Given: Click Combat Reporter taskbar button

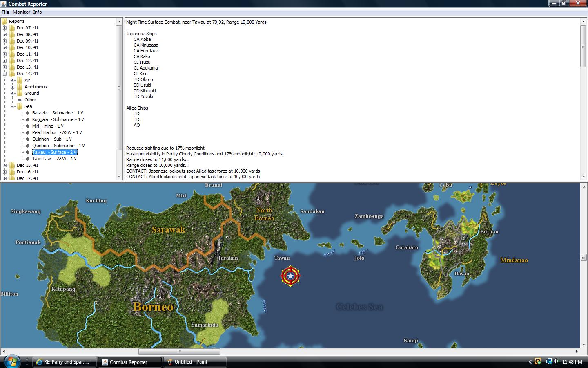Looking at the screenshot, I should 129,362.
